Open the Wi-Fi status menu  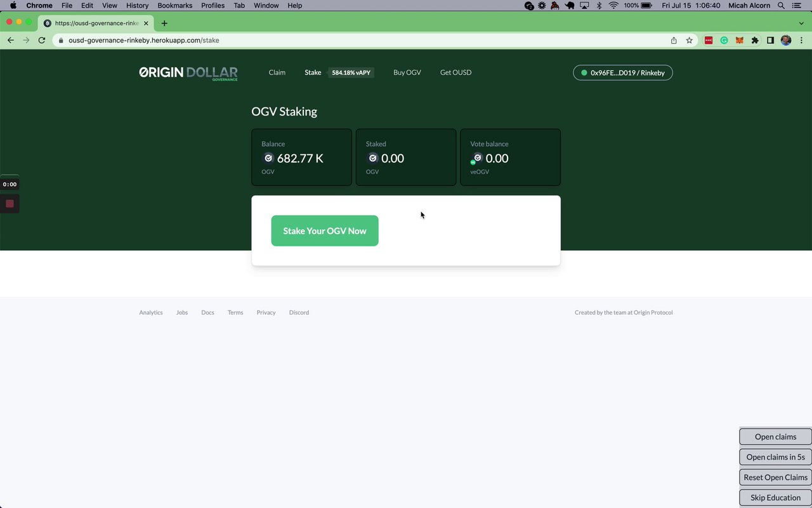coord(613,5)
